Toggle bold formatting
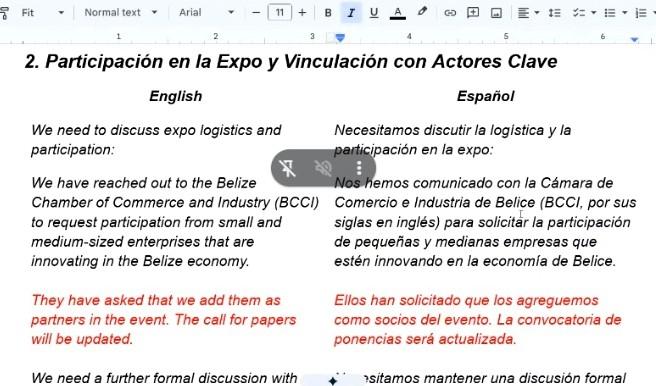Viewport: 656px width, 386px height. (328, 13)
